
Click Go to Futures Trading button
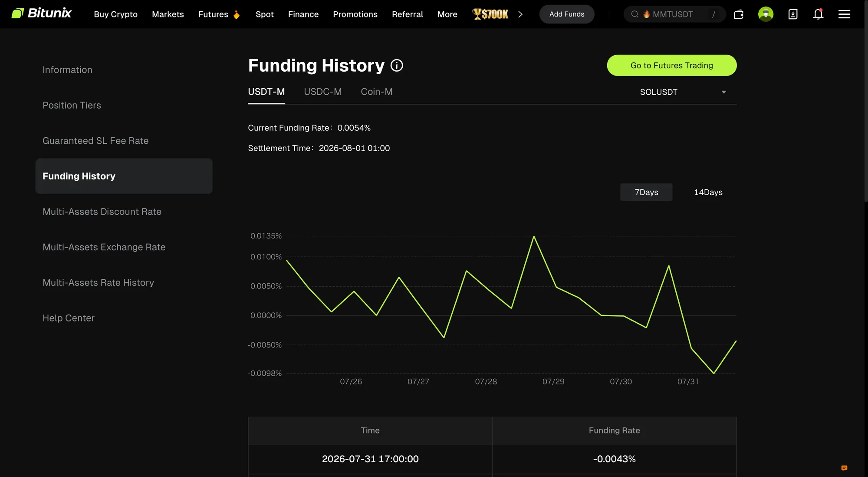tap(671, 65)
